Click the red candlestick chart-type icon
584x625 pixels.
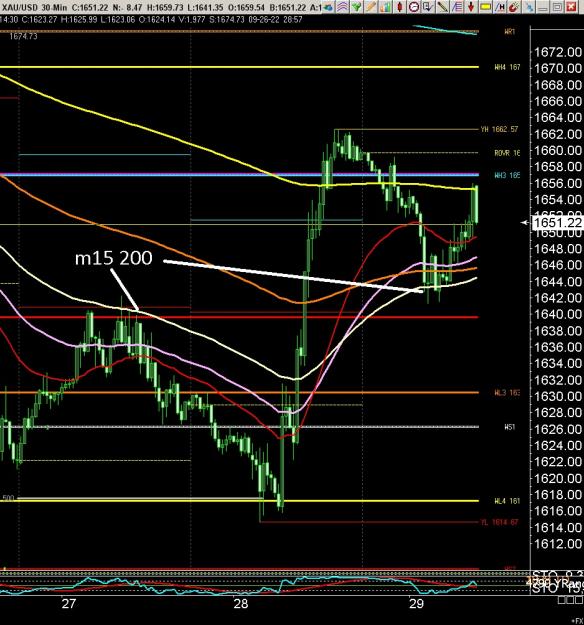point(399,7)
